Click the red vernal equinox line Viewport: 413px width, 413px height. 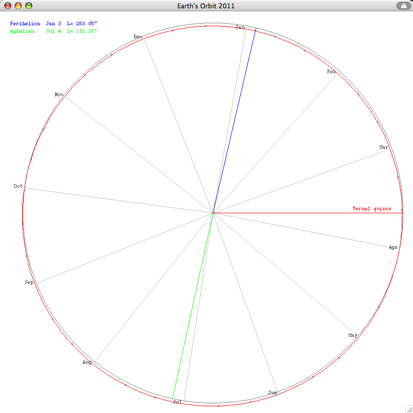pyautogui.click(x=308, y=213)
